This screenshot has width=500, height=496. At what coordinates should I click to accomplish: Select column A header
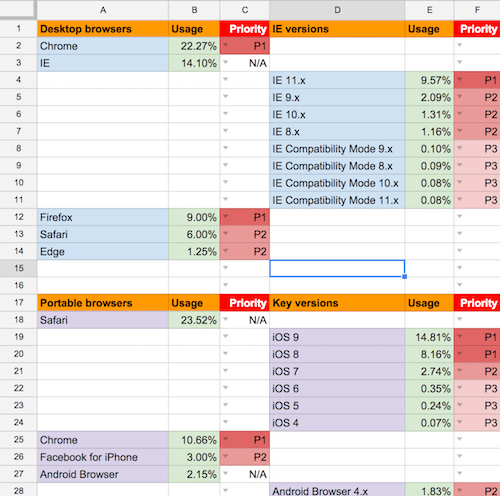click(103, 10)
